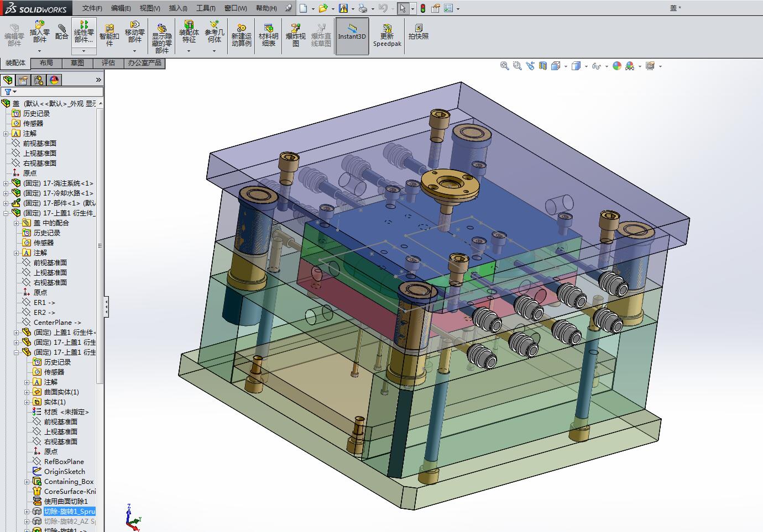Switch to the 布局 tab
The height and width of the screenshot is (532, 763).
click(x=46, y=63)
